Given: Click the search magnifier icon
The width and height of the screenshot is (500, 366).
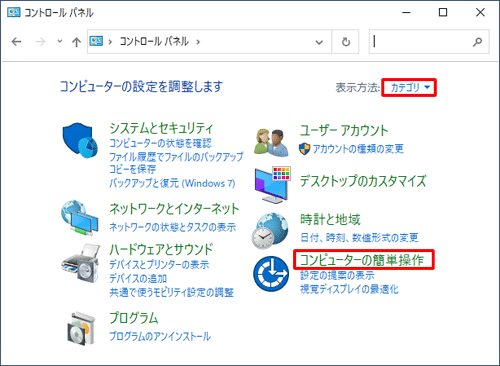Looking at the screenshot, I should pos(477,42).
